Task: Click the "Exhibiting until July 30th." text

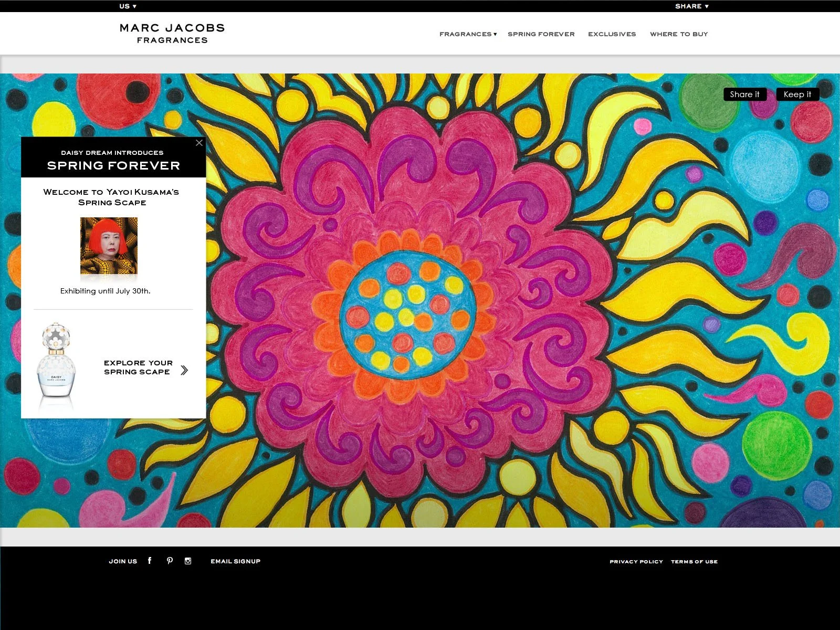Action: pyautogui.click(x=105, y=291)
